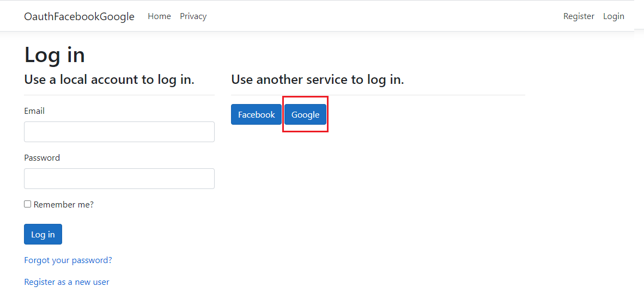644x299 pixels.
Task: Click the OauthFacebookGoogle brand link
Action: pyautogui.click(x=79, y=16)
